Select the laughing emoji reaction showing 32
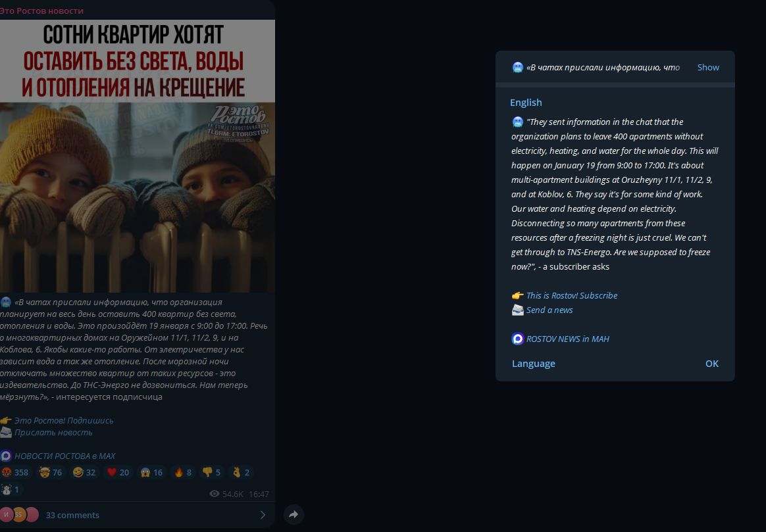Image resolution: width=766 pixels, height=532 pixels. pos(84,472)
